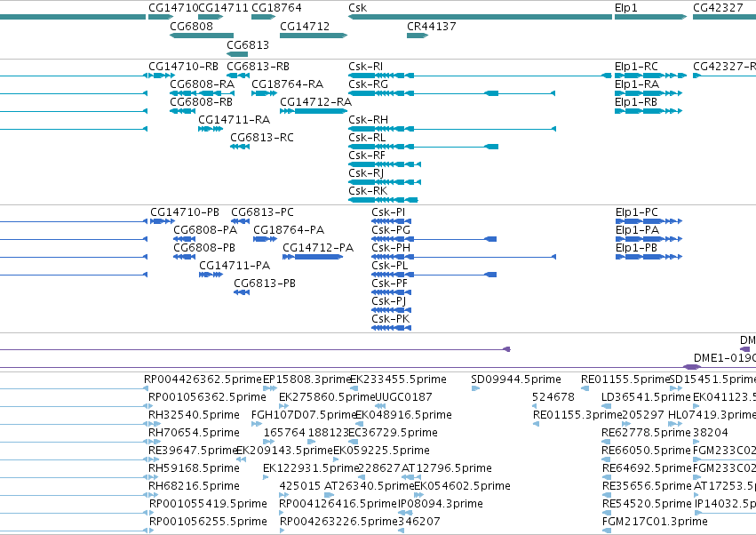Click EST RH32540.5prime
The width and height of the screenshot is (756, 535).
point(194,415)
